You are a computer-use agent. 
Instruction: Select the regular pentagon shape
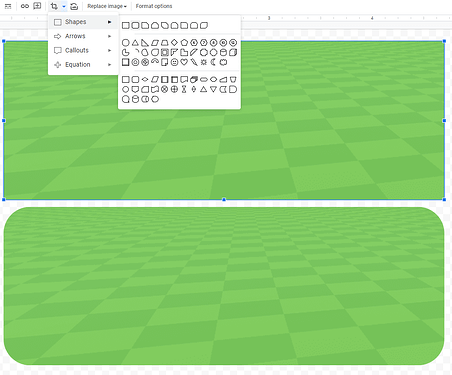click(x=184, y=43)
